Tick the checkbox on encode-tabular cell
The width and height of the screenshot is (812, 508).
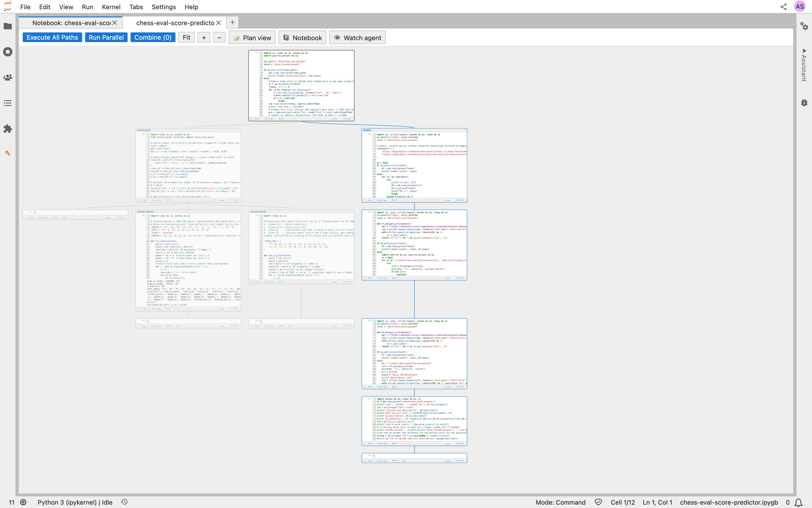(x=138, y=308)
